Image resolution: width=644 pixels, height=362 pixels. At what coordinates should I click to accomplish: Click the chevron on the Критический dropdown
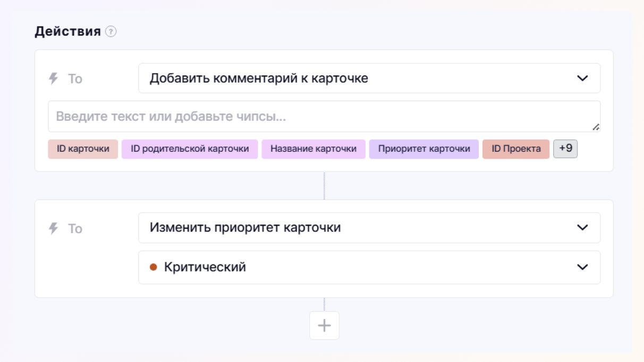coord(582,267)
